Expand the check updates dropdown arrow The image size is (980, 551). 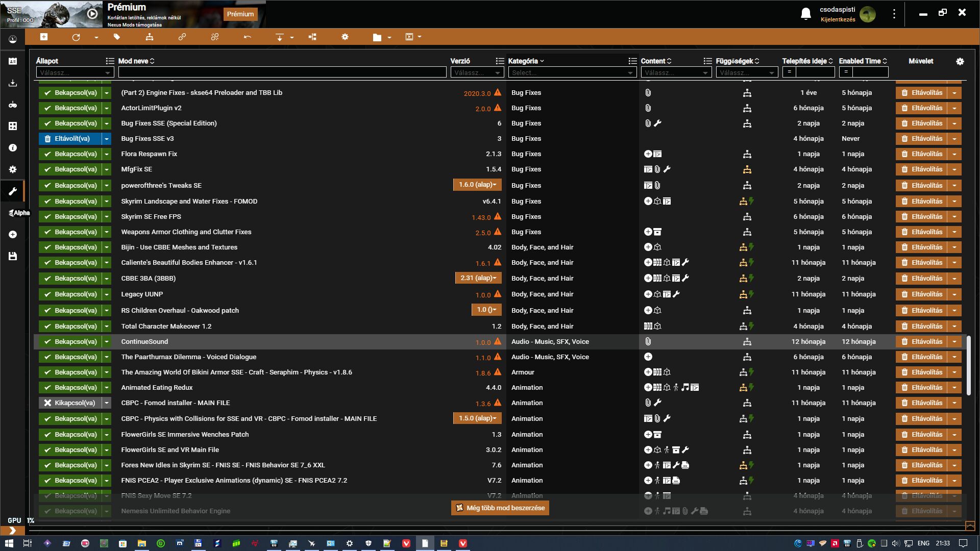[x=96, y=37]
